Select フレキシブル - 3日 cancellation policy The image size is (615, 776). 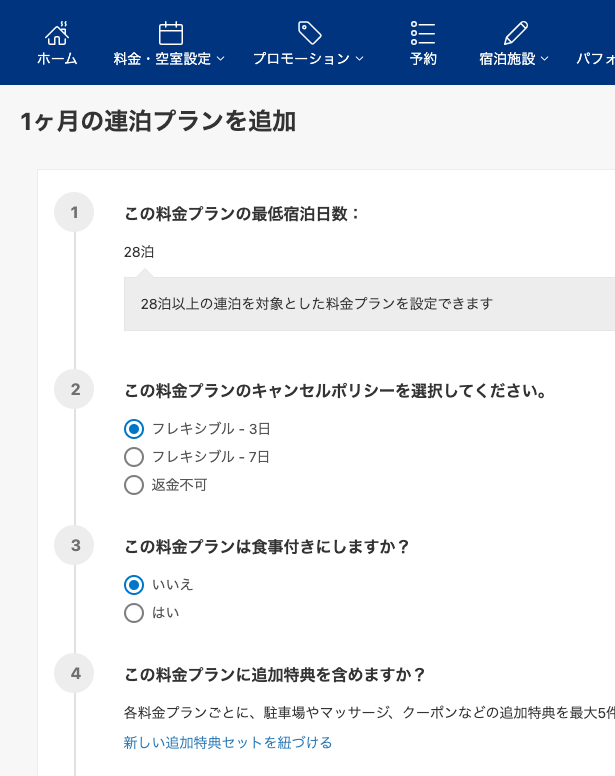click(x=134, y=429)
